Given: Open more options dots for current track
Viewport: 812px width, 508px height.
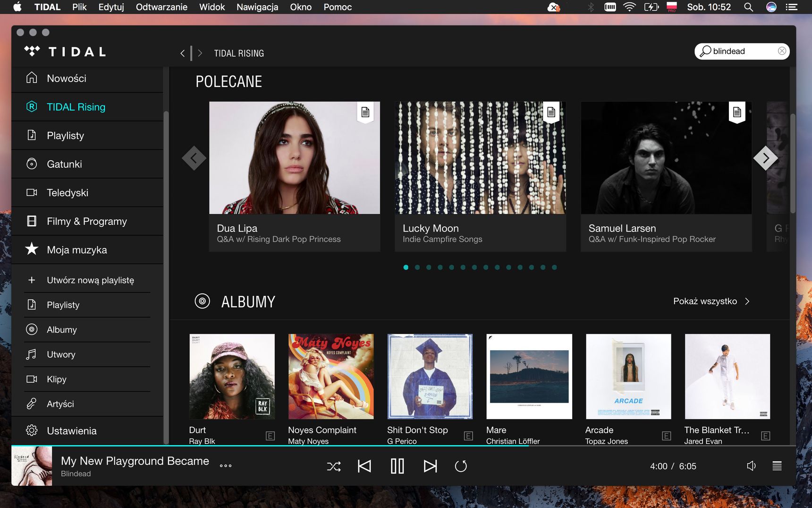Looking at the screenshot, I should coord(226,466).
